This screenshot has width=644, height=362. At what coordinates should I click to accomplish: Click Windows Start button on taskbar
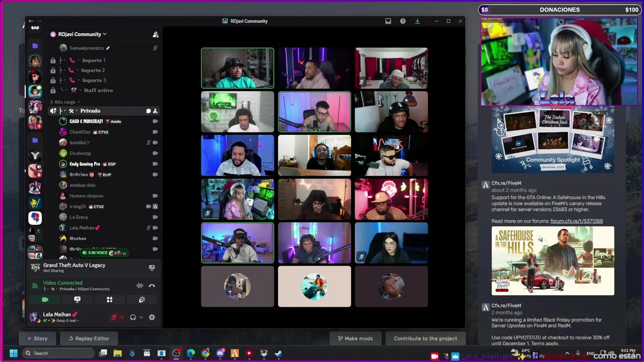14,353
